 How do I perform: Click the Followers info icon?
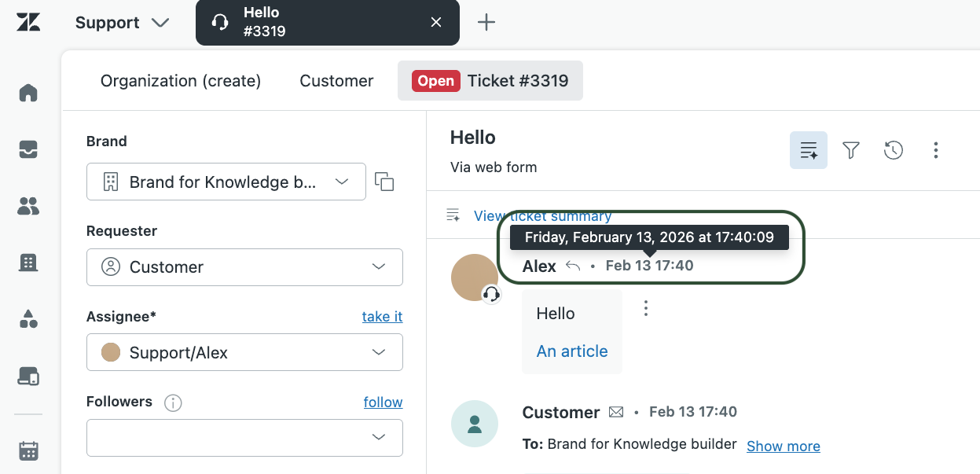(x=172, y=402)
